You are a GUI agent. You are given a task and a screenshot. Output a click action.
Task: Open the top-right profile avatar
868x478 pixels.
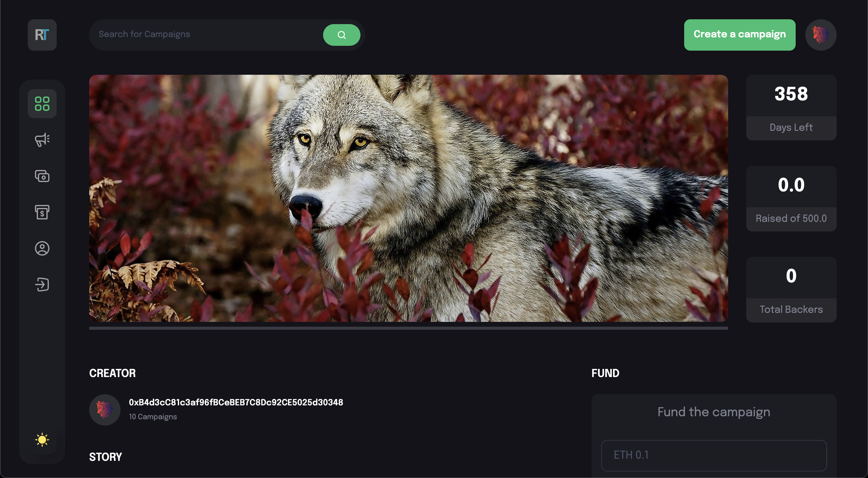point(820,35)
